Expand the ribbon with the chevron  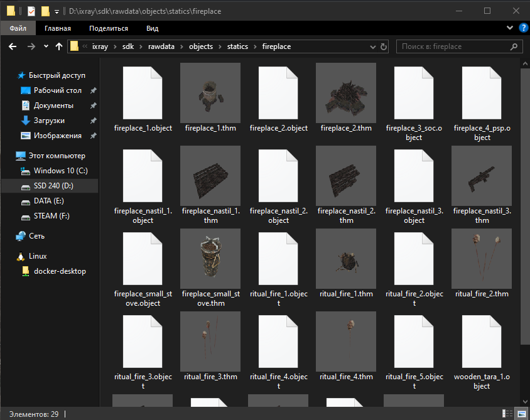point(510,28)
